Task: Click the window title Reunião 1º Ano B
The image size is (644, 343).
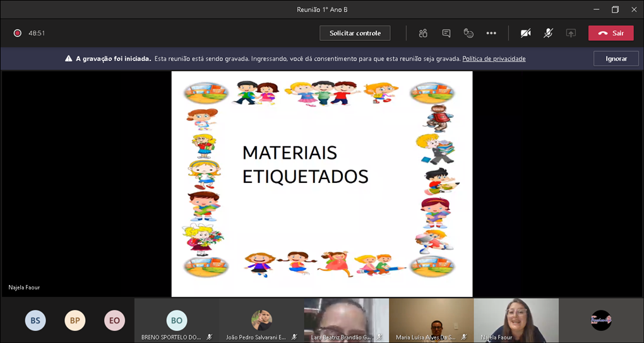Action: point(322,9)
